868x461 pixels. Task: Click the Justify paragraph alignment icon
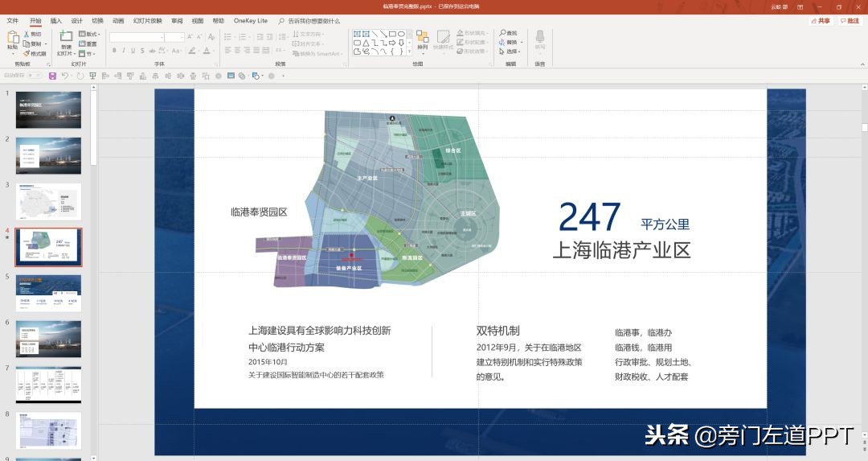coord(256,51)
